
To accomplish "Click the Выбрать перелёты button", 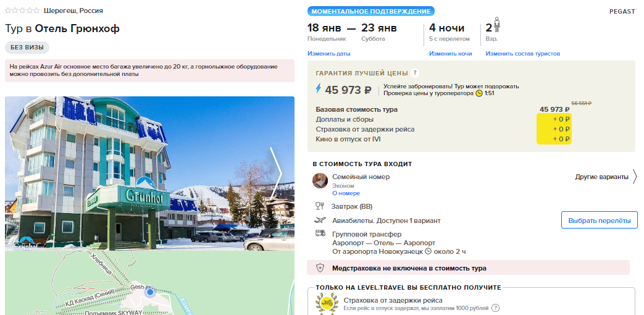I will pos(599,220).
